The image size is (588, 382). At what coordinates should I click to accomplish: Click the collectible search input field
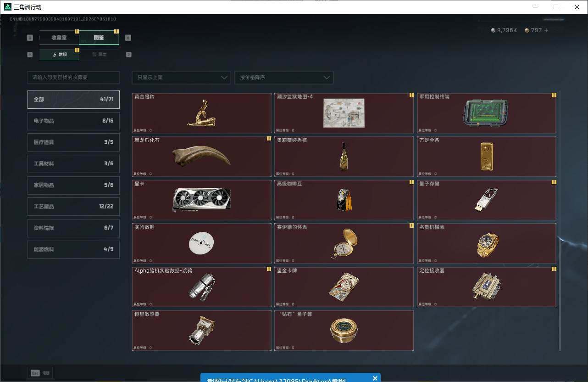point(73,77)
